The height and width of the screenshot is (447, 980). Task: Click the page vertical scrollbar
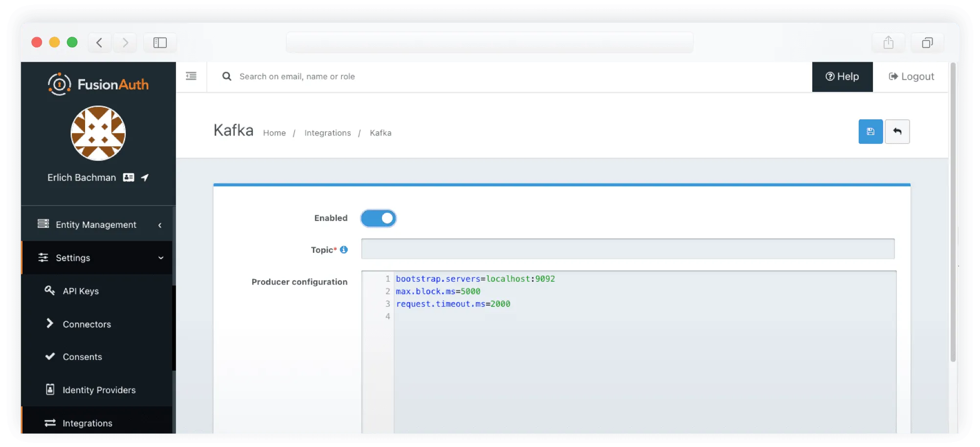click(x=953, y=213)
